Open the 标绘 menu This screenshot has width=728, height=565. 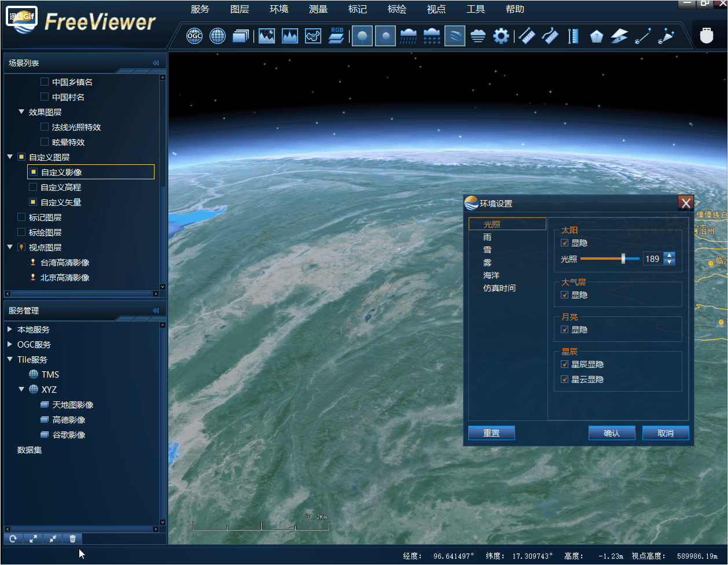click(x=397, y=9)
